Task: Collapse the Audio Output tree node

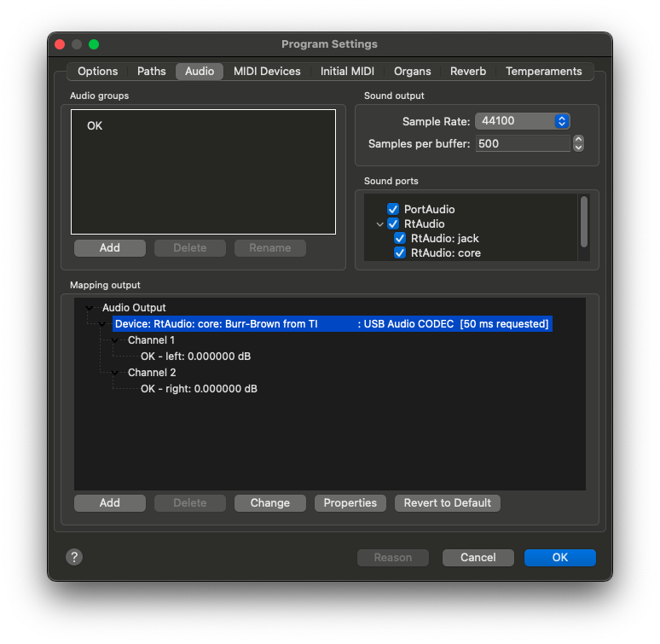Action: tap(90, 308)
